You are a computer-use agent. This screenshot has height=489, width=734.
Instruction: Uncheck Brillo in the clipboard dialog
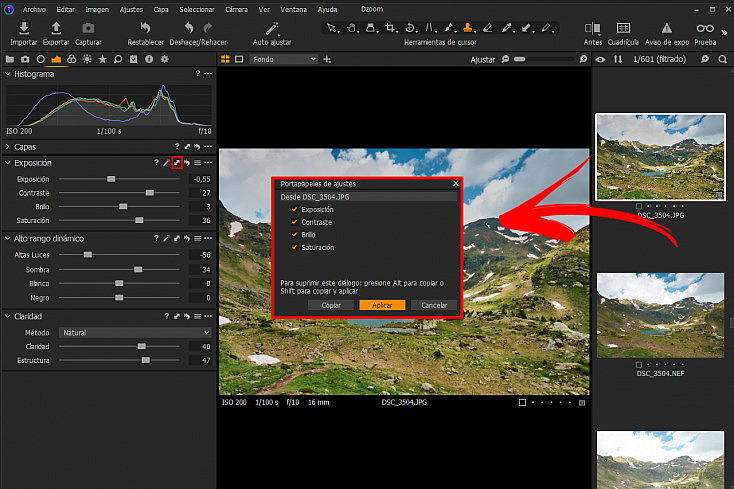tap(294, 235)
